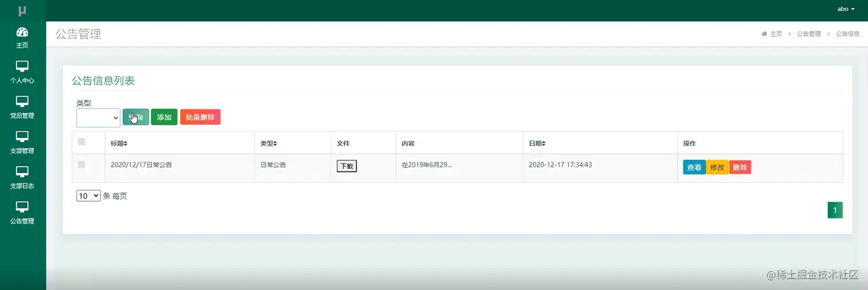Click 主页 breadcrumb link
Image resolution: width=868 pixels, height=290 pixels.
(x=776, y=34)
